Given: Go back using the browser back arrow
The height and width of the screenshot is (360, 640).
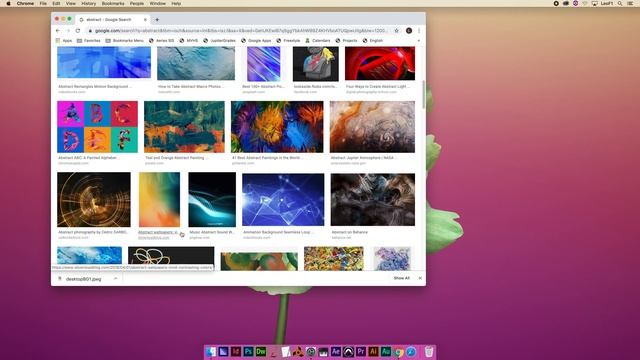Looking at the screenshot, I should [58, 31].
